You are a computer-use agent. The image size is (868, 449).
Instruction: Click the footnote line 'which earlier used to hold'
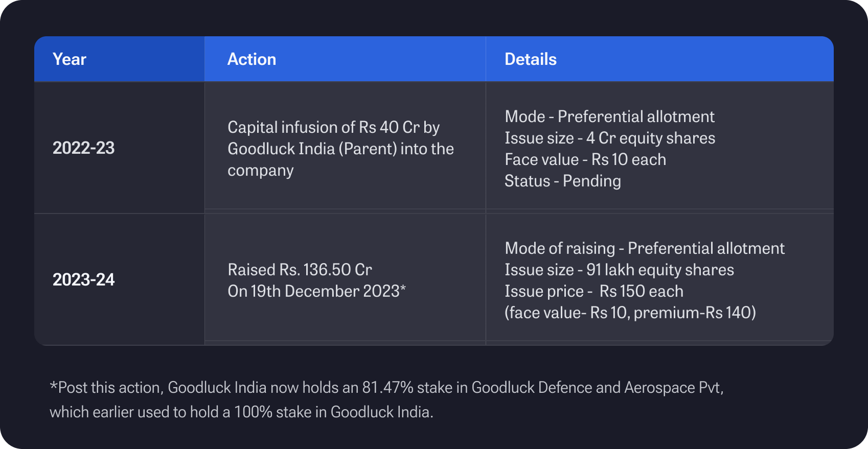click(x=241, y=412)
